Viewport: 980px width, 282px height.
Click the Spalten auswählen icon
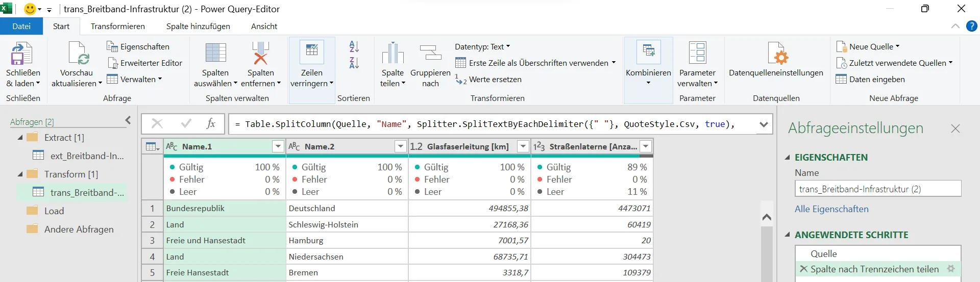click(x=215, y=53)
